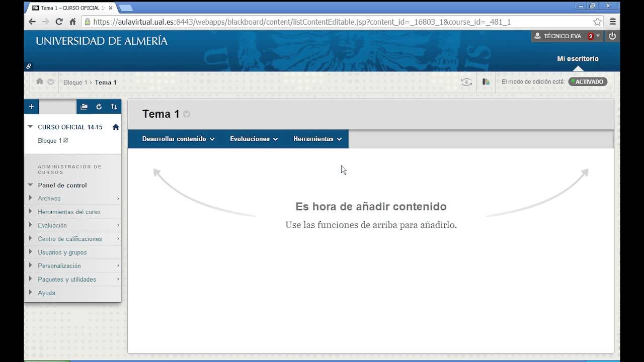Show the Evaluación side arrow flyout
This screenshot has width=644, height=362.
coord(118,225)
